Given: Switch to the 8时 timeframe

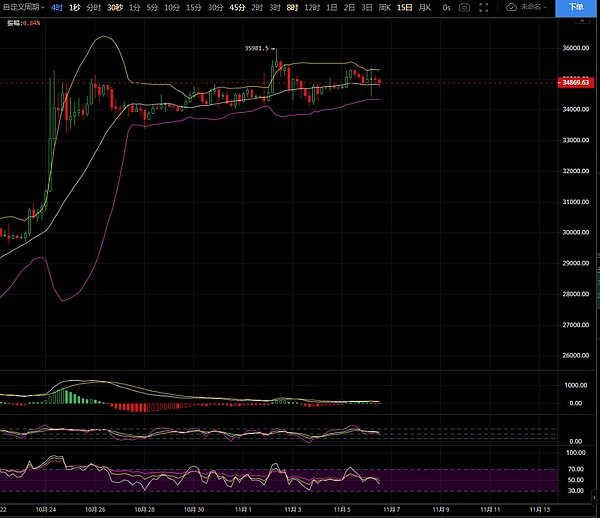Looking at the screenshot, I should point(291,7).
